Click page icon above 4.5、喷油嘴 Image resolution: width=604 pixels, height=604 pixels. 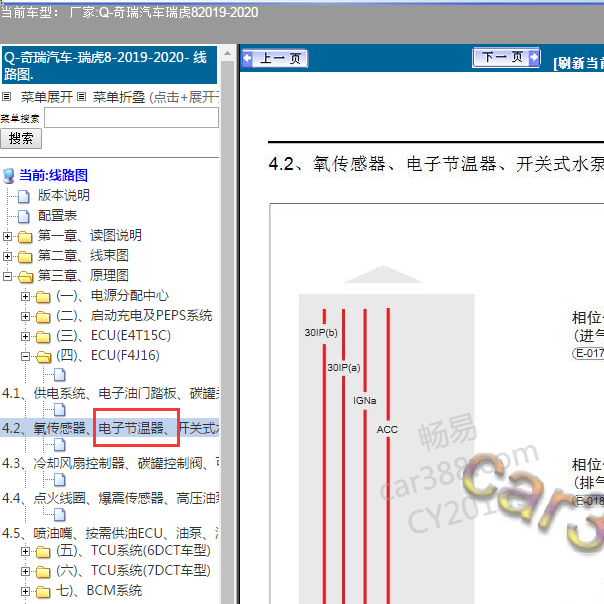coord(60,515)
